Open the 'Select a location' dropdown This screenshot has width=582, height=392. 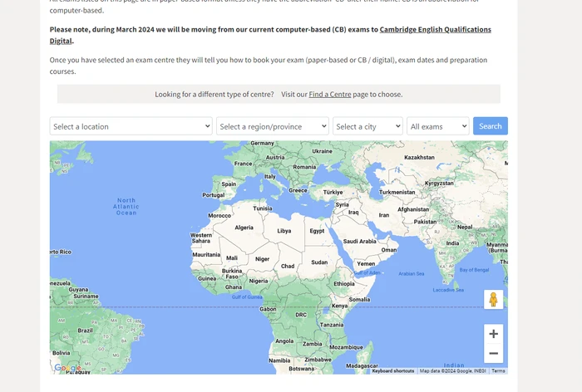(x=131, y=126)
